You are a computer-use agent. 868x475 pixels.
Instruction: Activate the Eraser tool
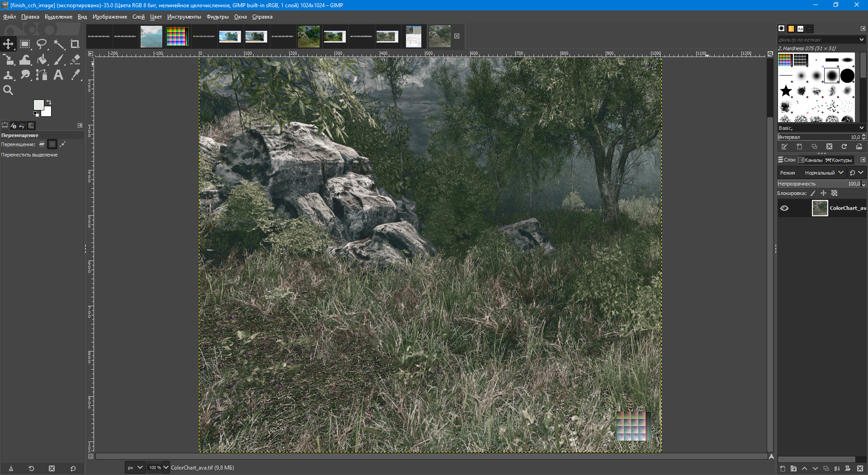click(x=75, y=60)
